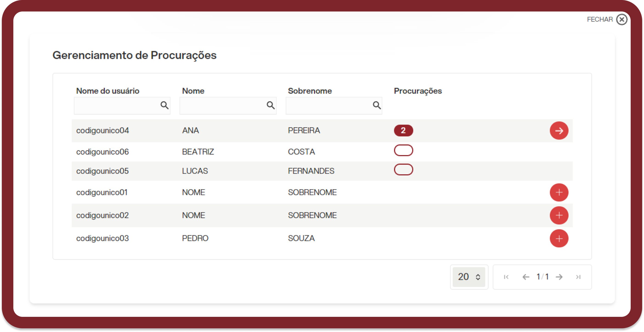Click the Sobrenome filter input field
Viewport: 644px width, 332px height.
point(334,106)
